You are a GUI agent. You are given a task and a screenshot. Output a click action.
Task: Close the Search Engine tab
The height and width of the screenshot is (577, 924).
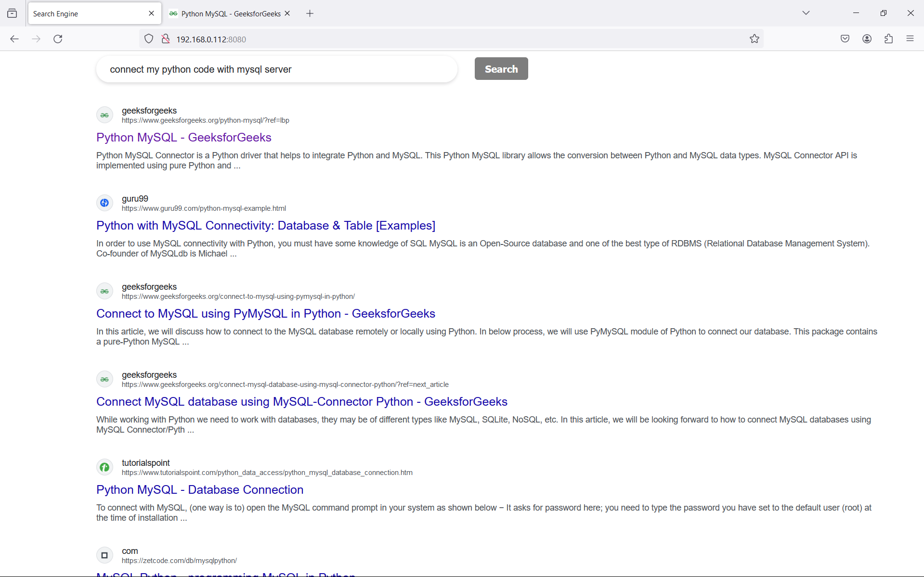(152, 13)
